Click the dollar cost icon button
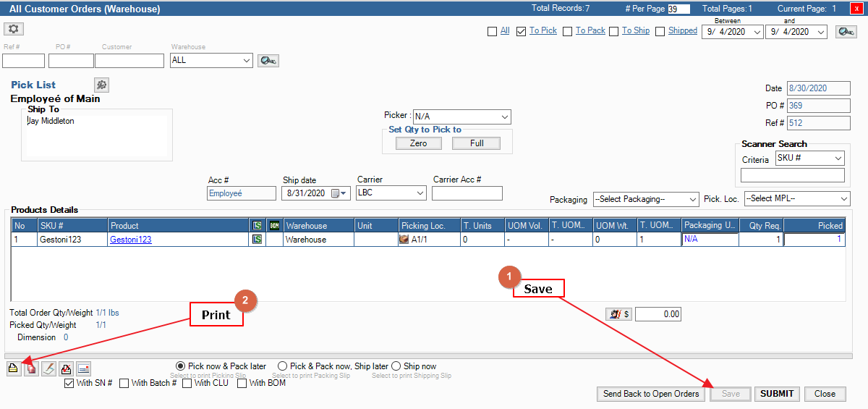The height and width of the screenshot is (409, 868). click(x=618, y=314)
